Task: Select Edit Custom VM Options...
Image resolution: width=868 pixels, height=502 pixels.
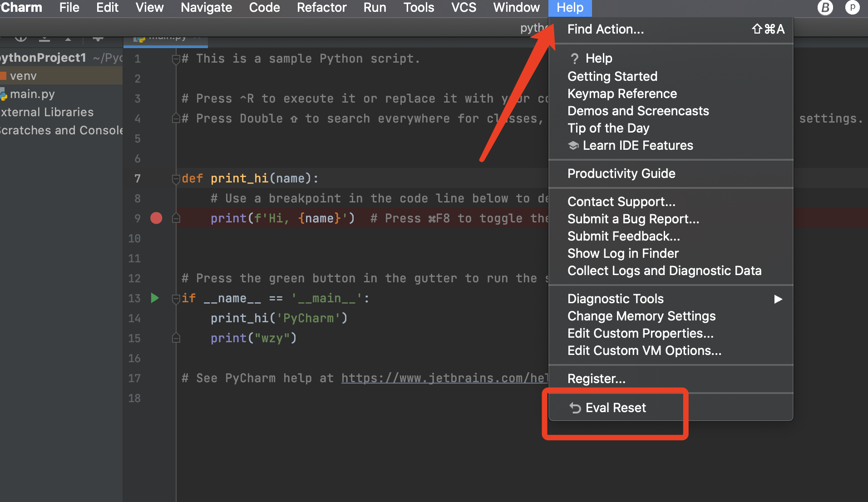Action: click(x=671, y=350)
